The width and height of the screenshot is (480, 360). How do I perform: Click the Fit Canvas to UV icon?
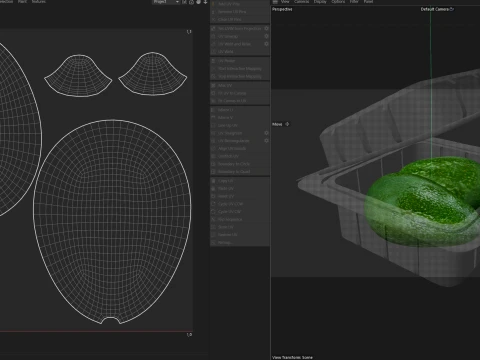(x=214, y=101)
